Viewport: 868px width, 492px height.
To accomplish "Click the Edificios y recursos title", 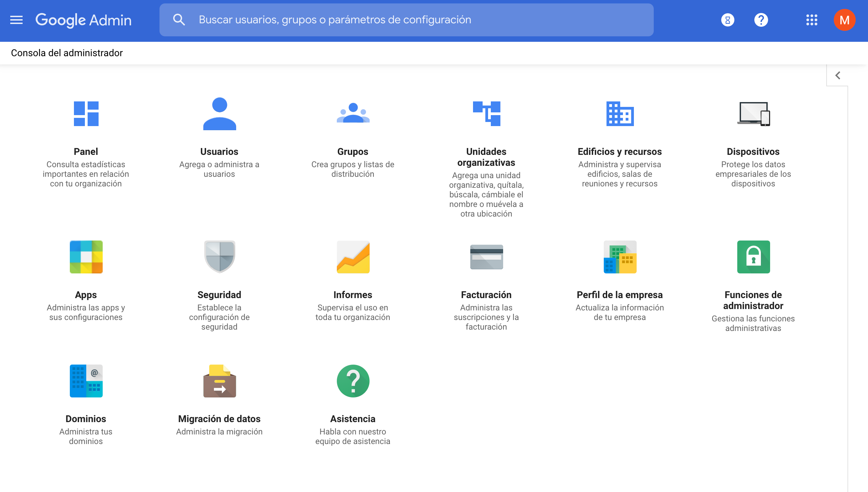I will 620,151.
